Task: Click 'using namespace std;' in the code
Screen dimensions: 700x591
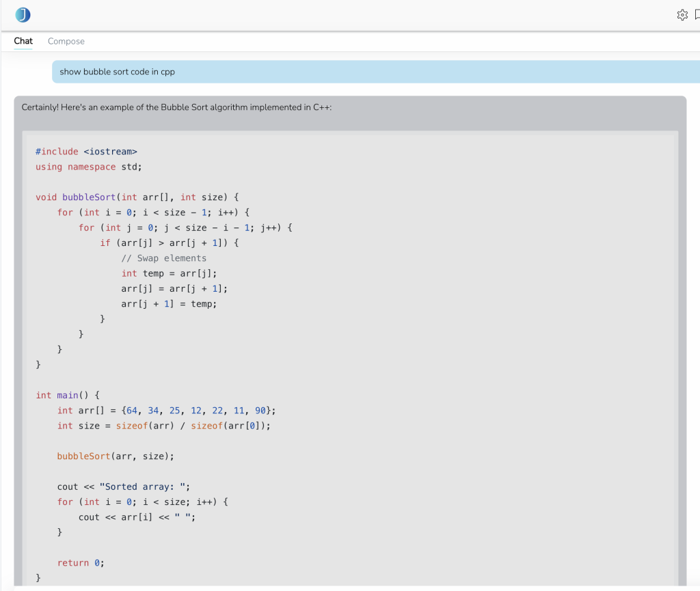Action: [x=88, y=167]
